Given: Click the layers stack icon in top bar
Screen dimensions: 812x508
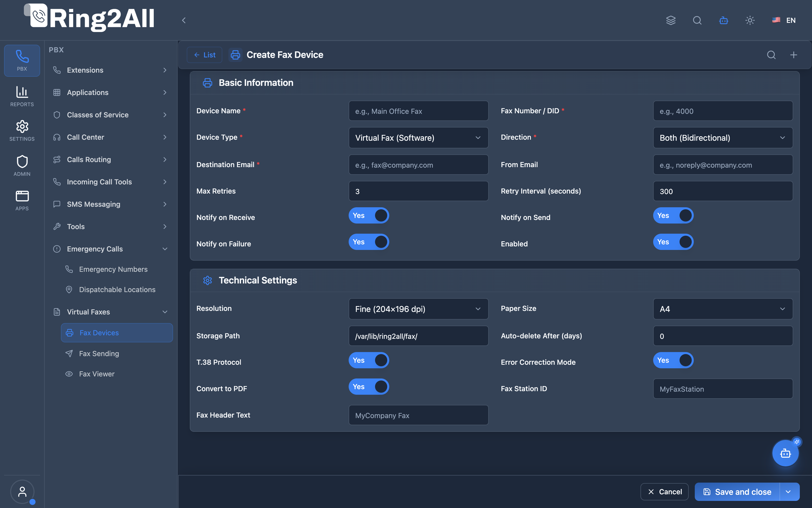Looking at the screenshot, I should 671,20.
